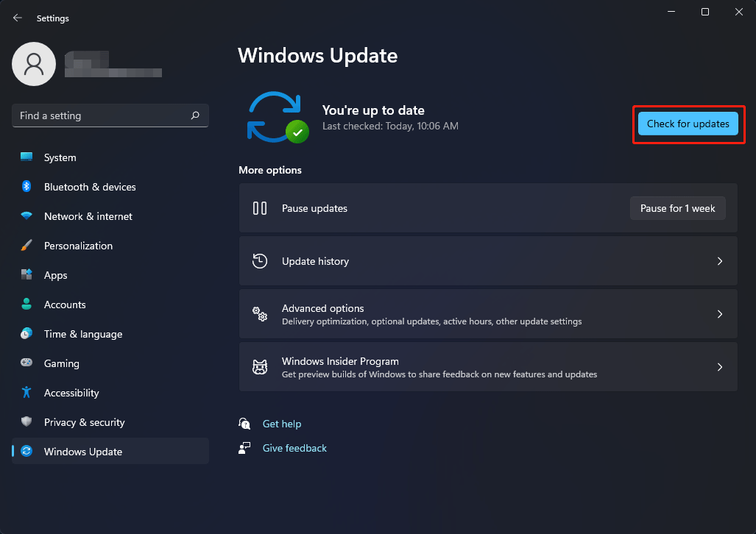Select the Bluetooth & devices icon
Screen dimensions: 756x534
[26, 187]
